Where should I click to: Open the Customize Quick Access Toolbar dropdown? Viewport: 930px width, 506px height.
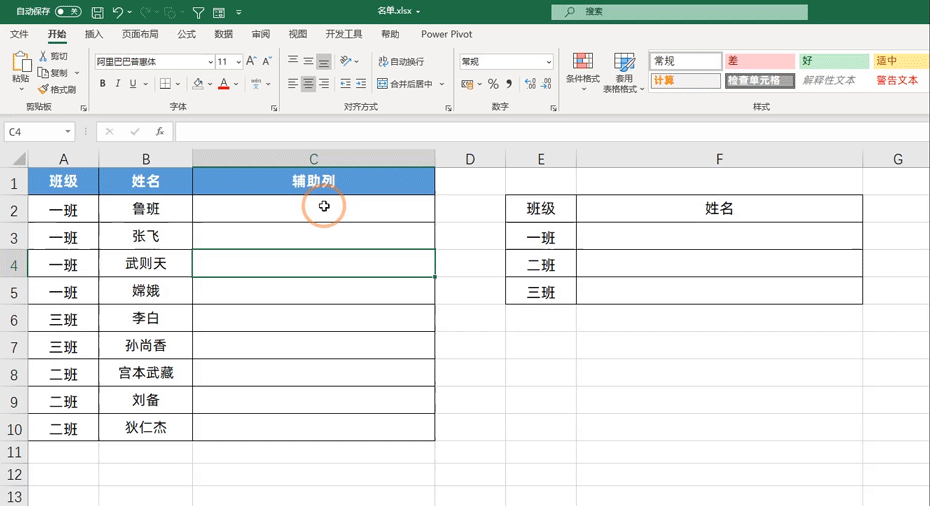coord(238,12)
